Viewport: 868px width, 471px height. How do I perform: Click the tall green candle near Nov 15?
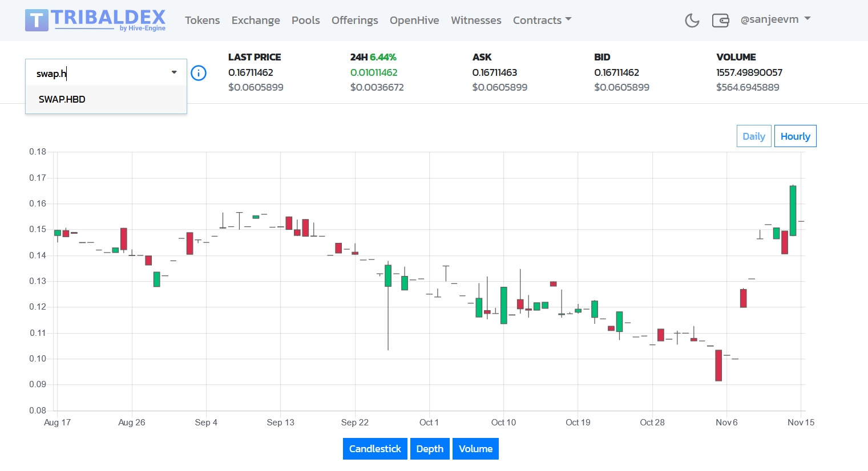coord(793,210)
